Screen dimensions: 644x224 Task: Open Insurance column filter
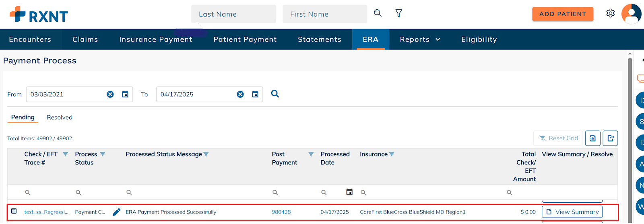pyautogui.click(x=392, y=154)
